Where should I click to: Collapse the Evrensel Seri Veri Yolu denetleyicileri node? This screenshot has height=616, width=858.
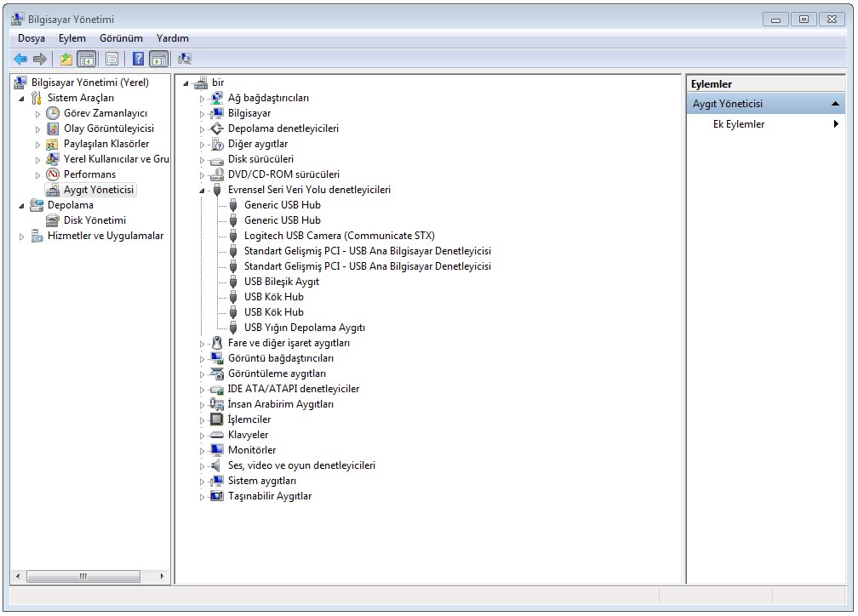click(203, 191)
